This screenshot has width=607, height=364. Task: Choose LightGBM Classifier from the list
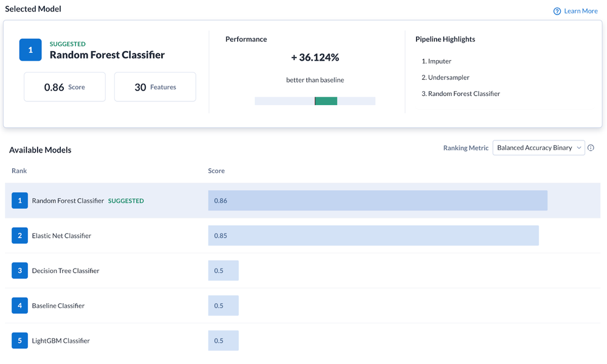point(61,340)
